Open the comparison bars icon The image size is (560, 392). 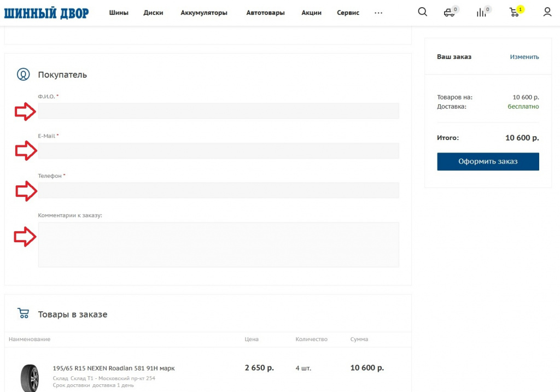(482, 12)
